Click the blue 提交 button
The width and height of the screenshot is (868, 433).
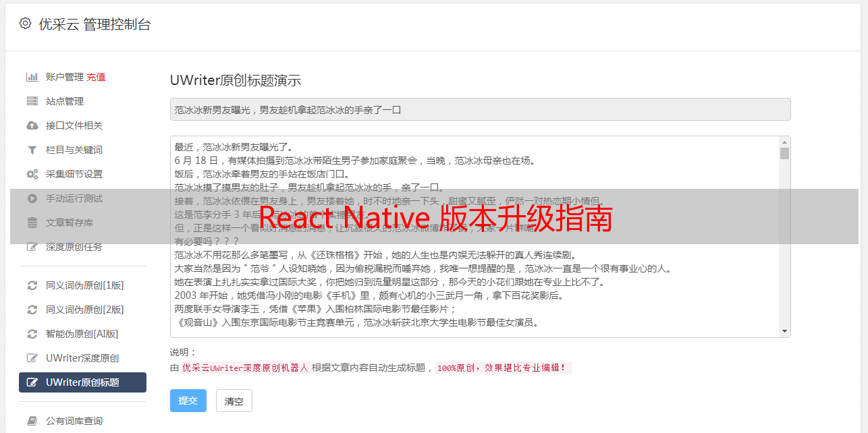click(x=188, y=401)
